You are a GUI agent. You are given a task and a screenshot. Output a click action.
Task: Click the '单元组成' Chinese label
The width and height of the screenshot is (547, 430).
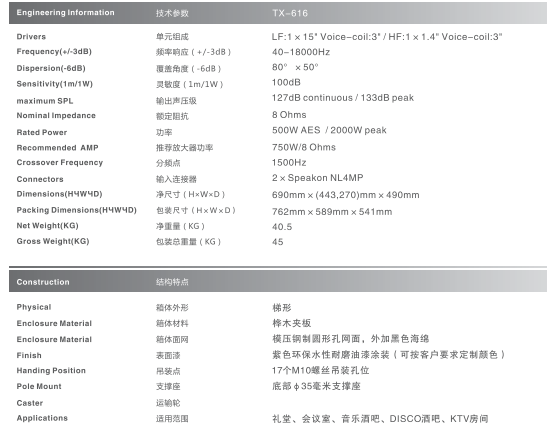pyautogui.click(x=172, y=37)
